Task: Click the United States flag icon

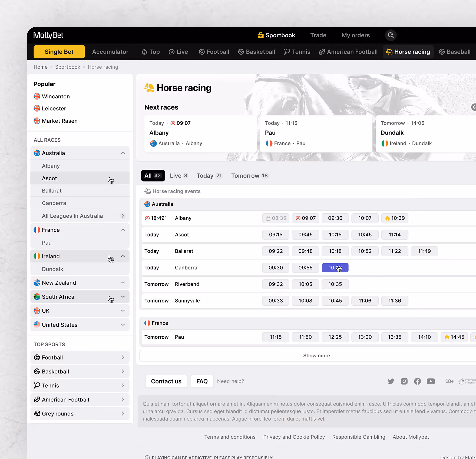Action: (37, 325)
